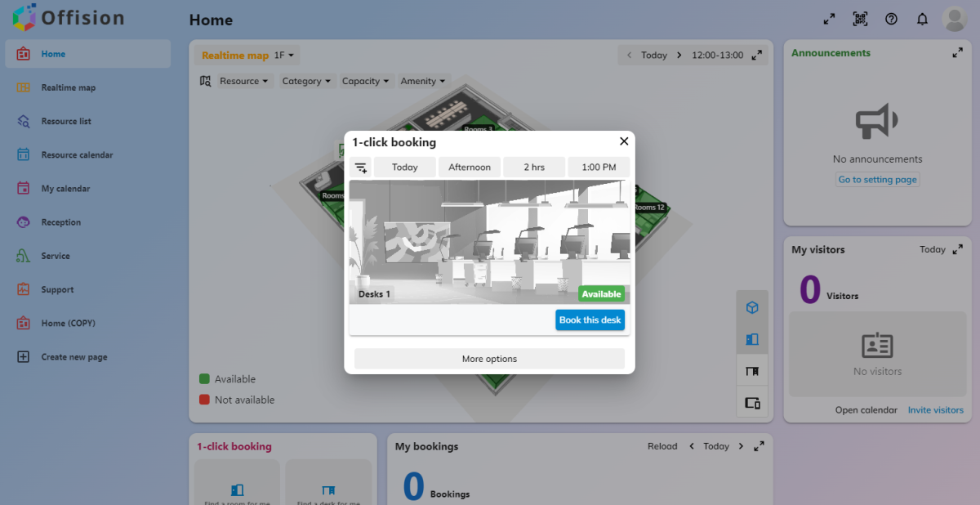
Task: Select the 3D cube view icon
Action: pos(752,308)
